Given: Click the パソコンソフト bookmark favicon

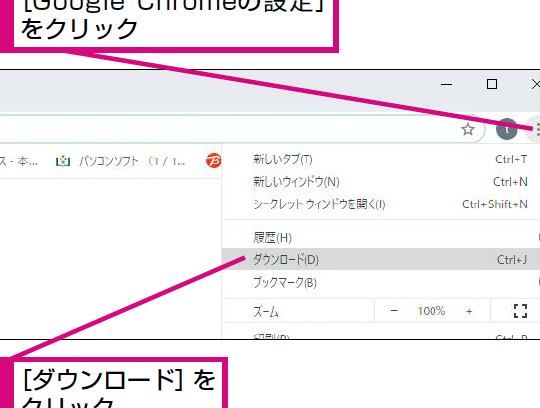Looking at the screenshot, I should [63, 161].
